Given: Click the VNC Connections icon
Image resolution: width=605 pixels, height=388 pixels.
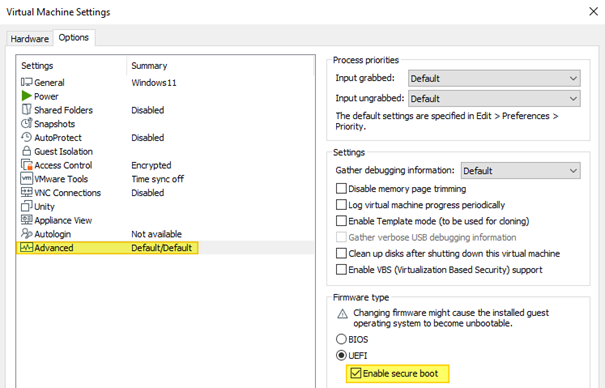Looking at the screenshot, I should (x=27, y=192).
